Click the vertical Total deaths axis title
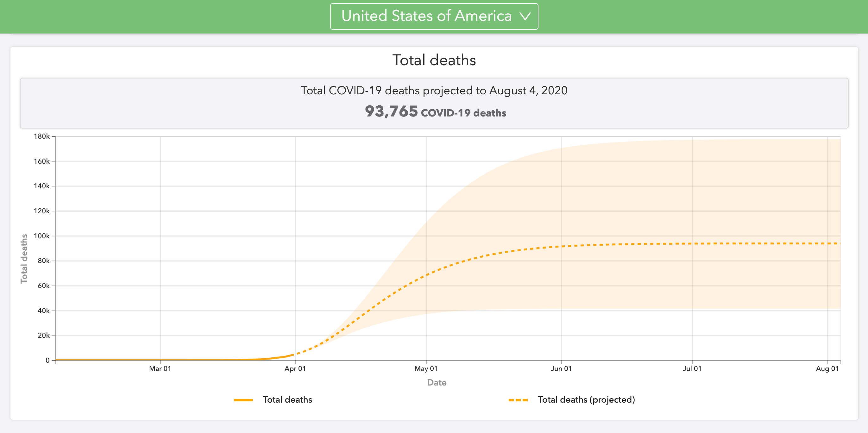The height and width of the screenshot is (433, 868). point(24,259)
